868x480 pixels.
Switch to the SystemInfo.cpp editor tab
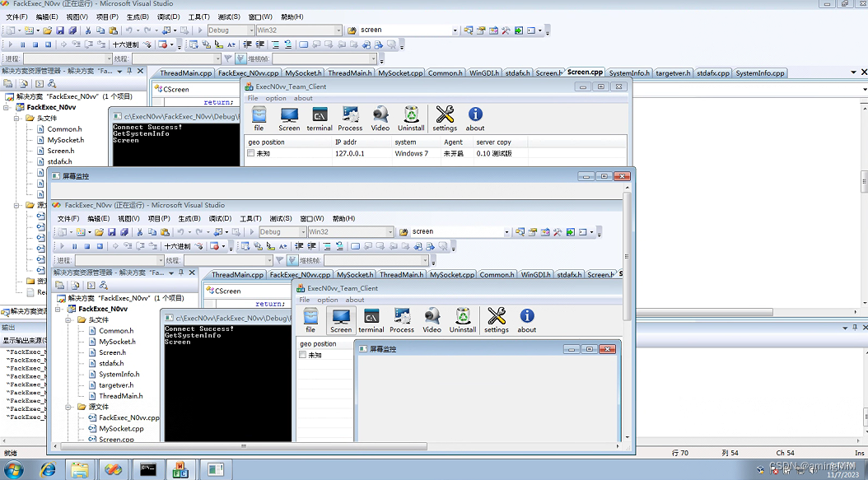[759, 73]
